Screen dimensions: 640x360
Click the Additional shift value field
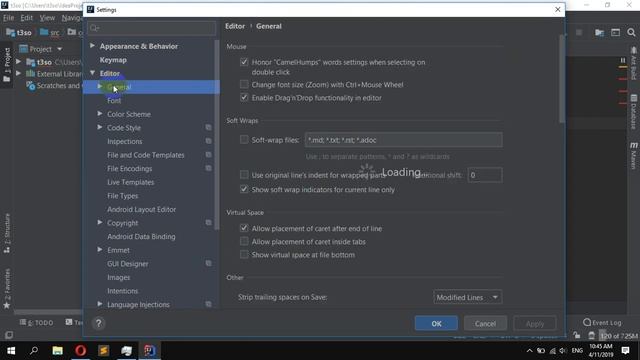485,175
